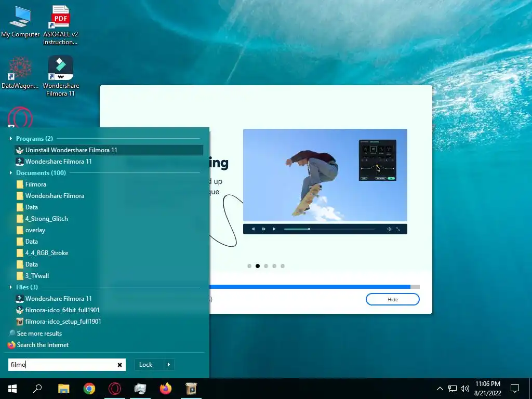The width and height of the screenshot is (532, 399).
Task: Click Search the Internet
Action: pos(43,345)
